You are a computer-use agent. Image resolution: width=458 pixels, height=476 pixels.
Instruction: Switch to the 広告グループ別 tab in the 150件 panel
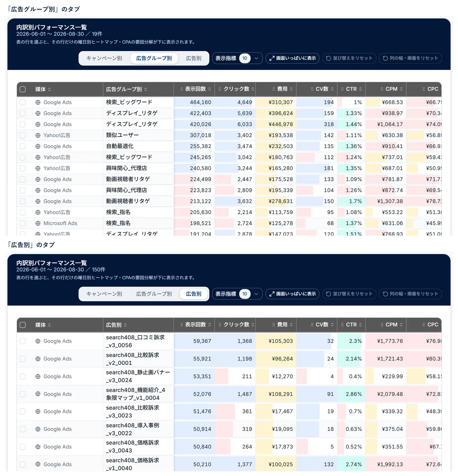[x=154, y=294]
